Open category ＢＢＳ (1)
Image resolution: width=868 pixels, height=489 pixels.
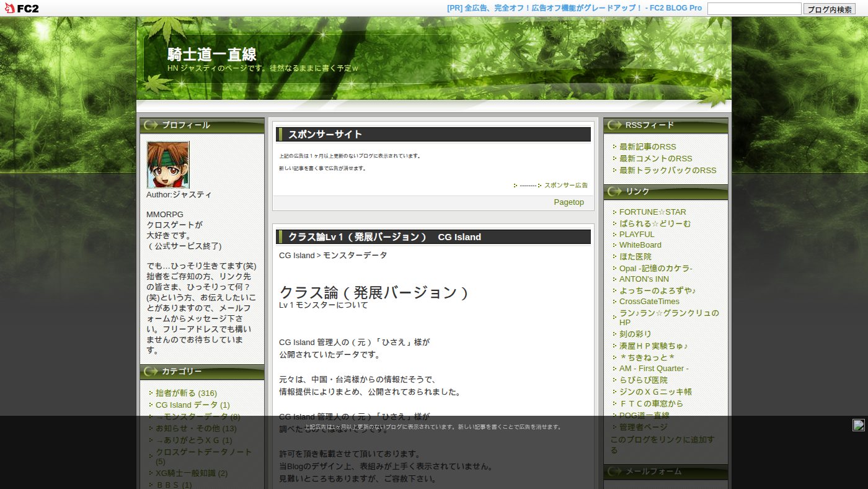(x=174, y=485)
